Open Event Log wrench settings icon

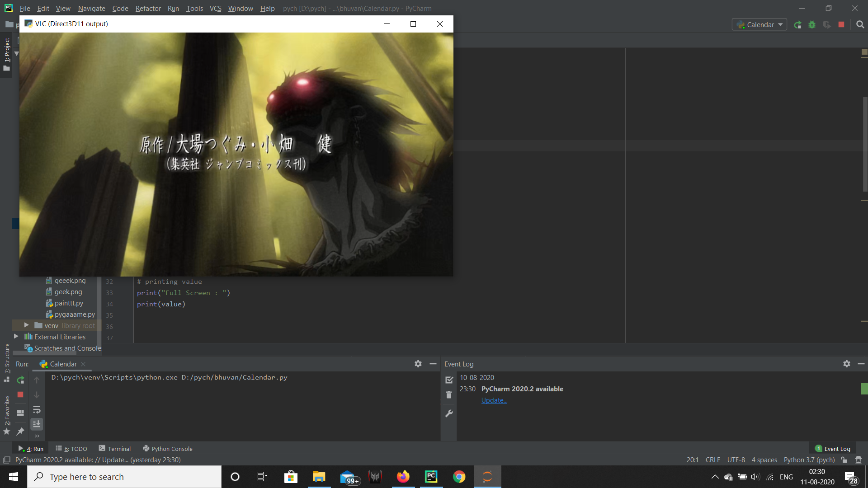click(449, 413)
